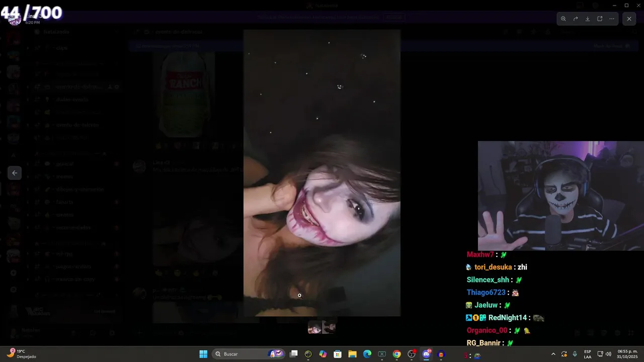Open the clock showing 06:55 p. m.

point(627,354)
